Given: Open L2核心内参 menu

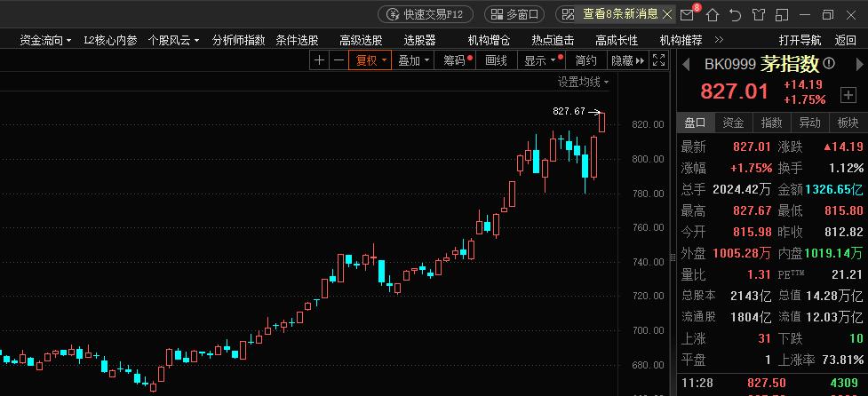Looking at the screenshot, I should (x=110, y=40).
